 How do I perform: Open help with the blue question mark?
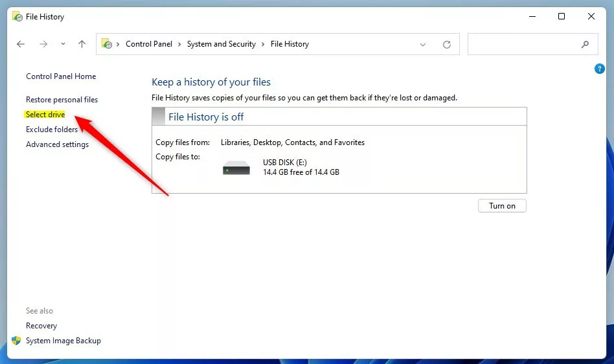click(599, 69)
